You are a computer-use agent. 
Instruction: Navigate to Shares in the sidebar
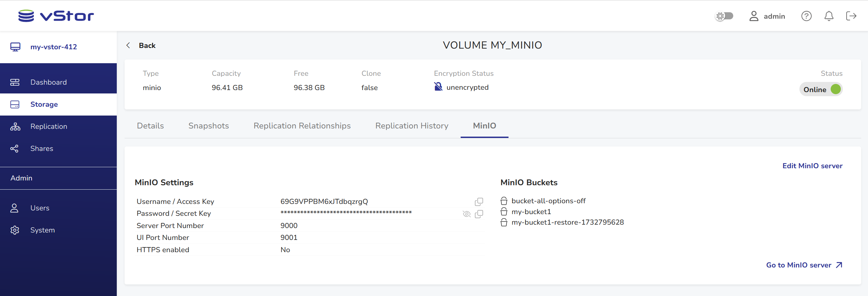[x=41, y=149]
